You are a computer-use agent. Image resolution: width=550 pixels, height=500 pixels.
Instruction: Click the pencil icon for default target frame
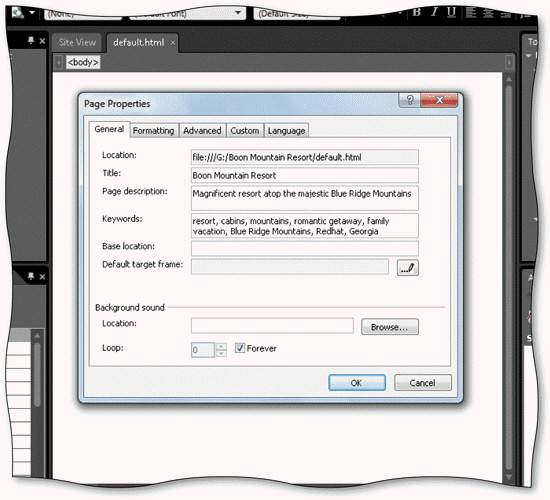(408, 268)
